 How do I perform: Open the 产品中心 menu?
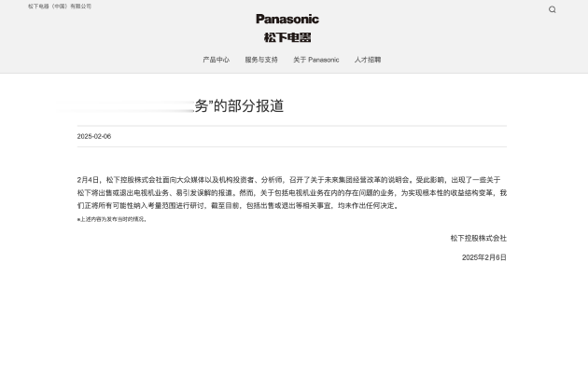tap(216, 60)
